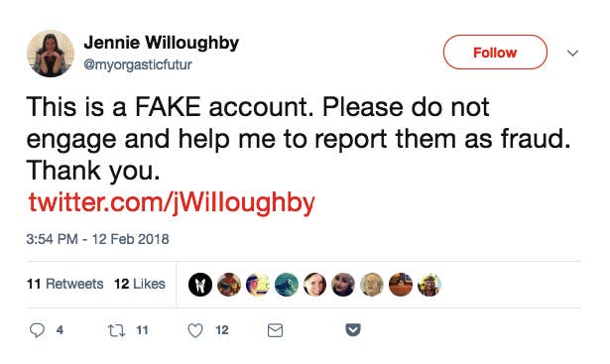Viewport: 610px width, 364px height.
Task: Open the 3:54 PM - 12 Feb 2018 timestamp
Action: point(97,239)
